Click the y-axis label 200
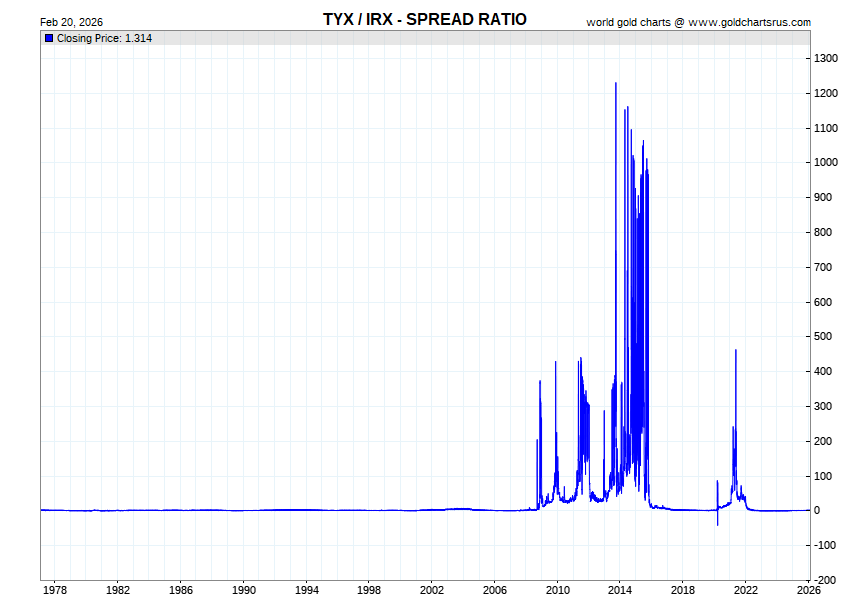The height and width of the screenshot is (616, 850). (x=823, y=441)
